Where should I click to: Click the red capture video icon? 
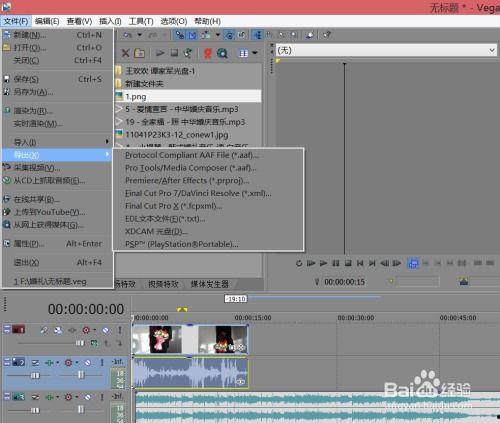(x=208, y=53)
